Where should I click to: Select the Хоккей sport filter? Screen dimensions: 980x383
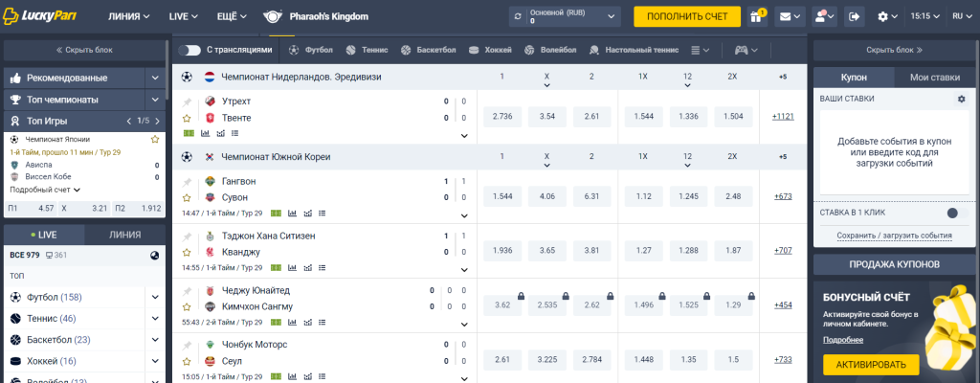[x=490, y=50]
